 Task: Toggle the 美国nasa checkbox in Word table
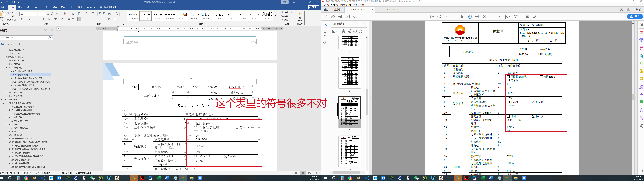click(237, 127)
